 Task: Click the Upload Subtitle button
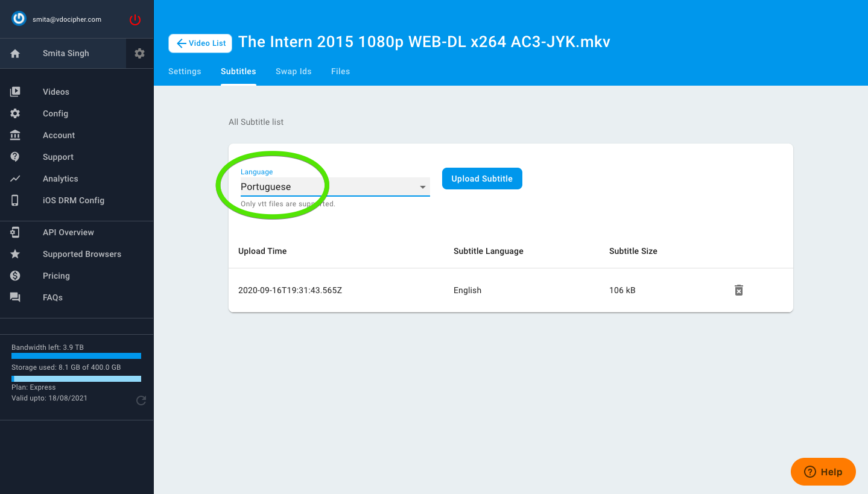coord(482,179)
